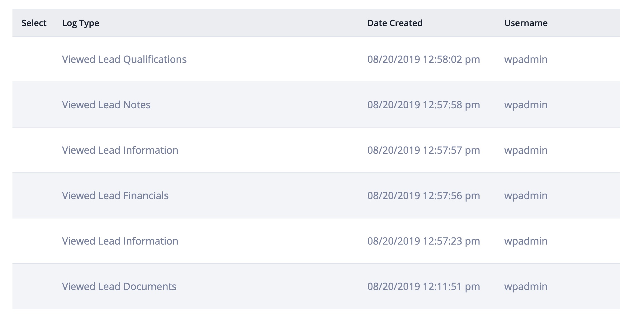Image resolution: width=644 pixels, height=318 pixels.
Task: Select the 12:57:57 pm date cell
Action: click(x=424, y=150)
